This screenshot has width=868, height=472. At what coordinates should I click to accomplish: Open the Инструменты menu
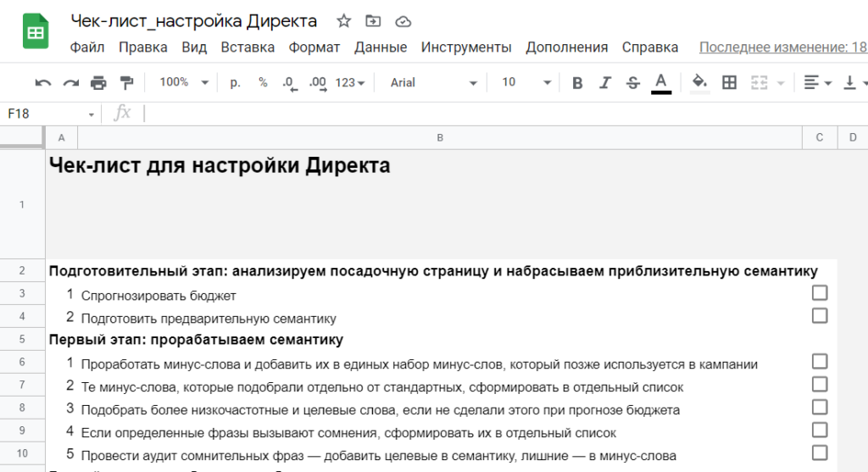pyautogui.click(x=466, y=47)
